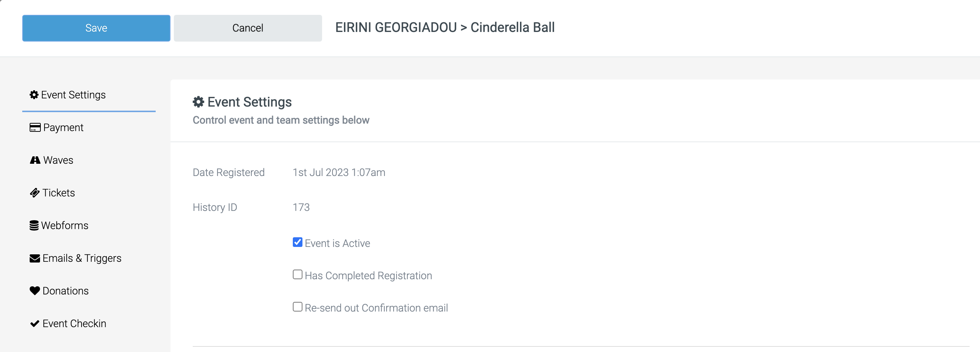Click the credit card Payment icon

click(35, 127)
